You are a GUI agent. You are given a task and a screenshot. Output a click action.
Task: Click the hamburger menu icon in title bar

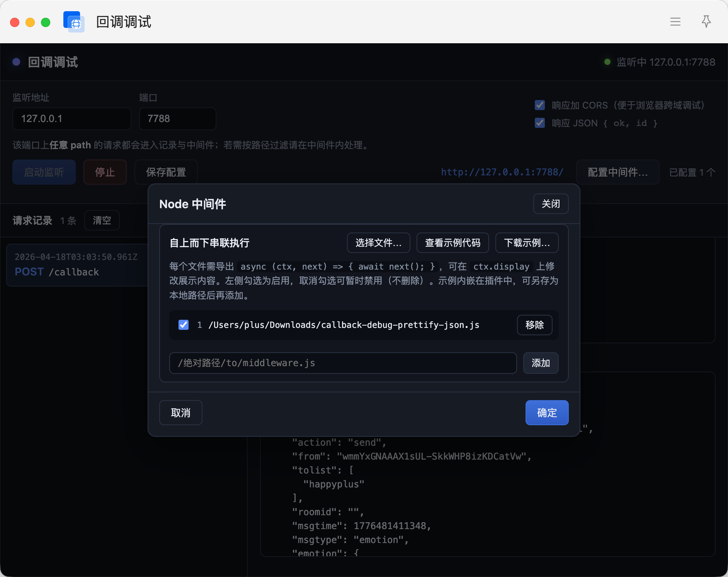675,22
